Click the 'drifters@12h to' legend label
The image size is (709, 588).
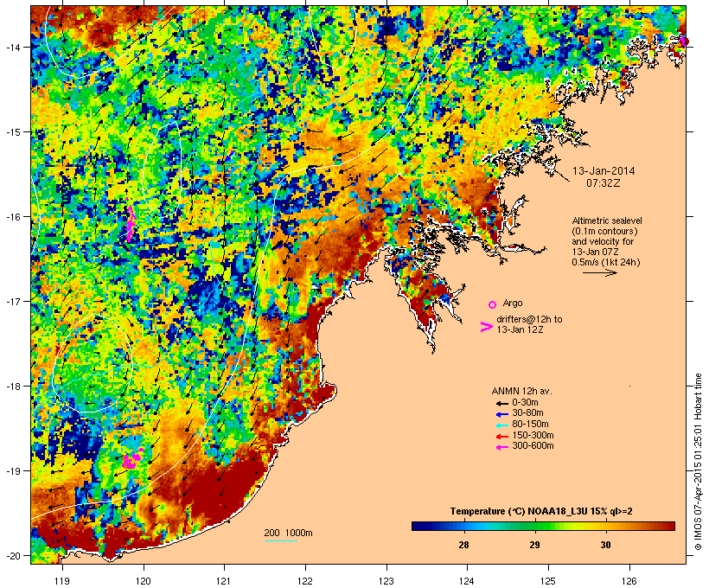(x=529, y=319)
